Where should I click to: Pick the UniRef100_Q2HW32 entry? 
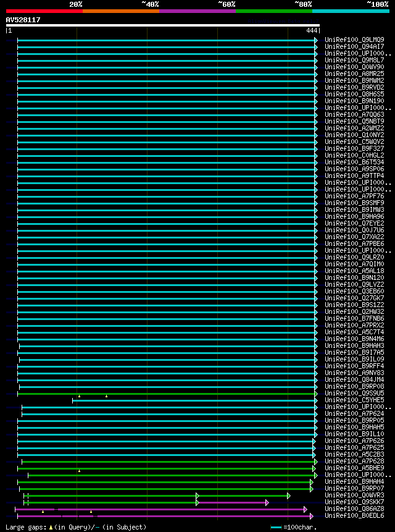click(x=354, y=312)
